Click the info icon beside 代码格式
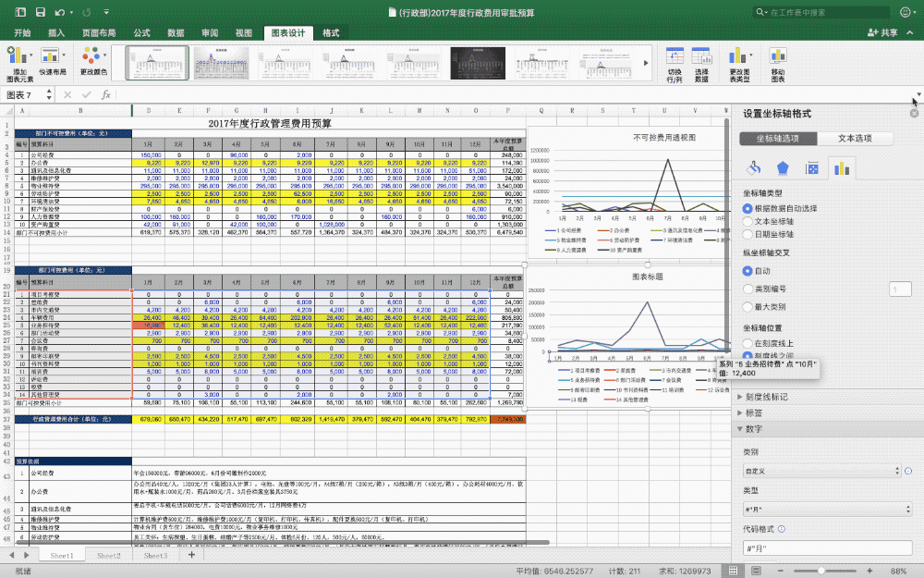Image resolution: width=924 pixels, height=578 pixels. pos(782,529)
